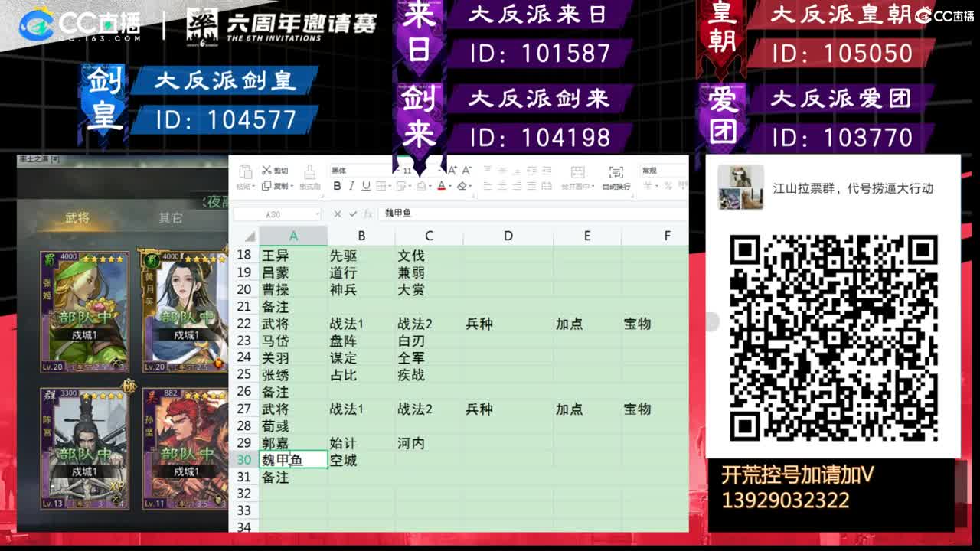The image size is (980, 551).
Task: Click the select-all corner triangle
Action: click(x=250, y=236)
